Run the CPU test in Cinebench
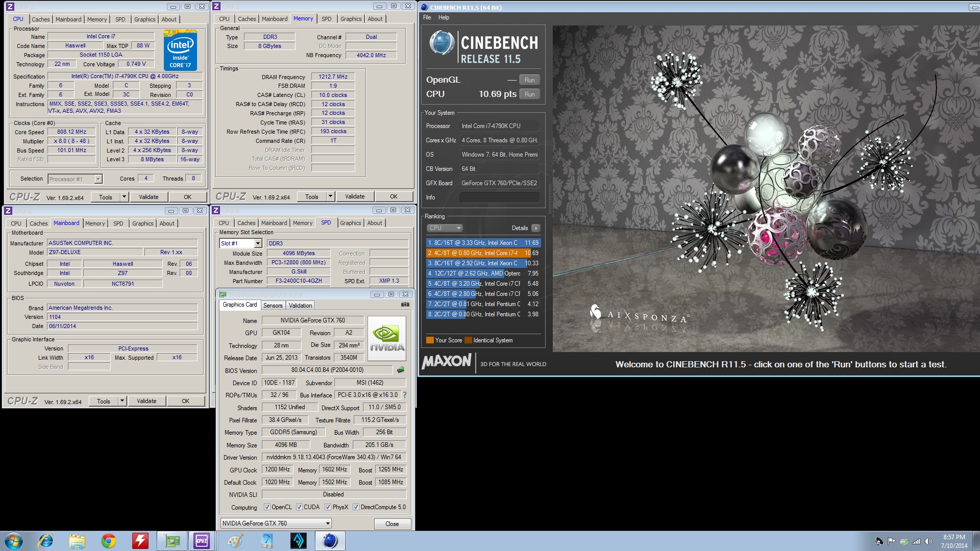 [530, 94]
